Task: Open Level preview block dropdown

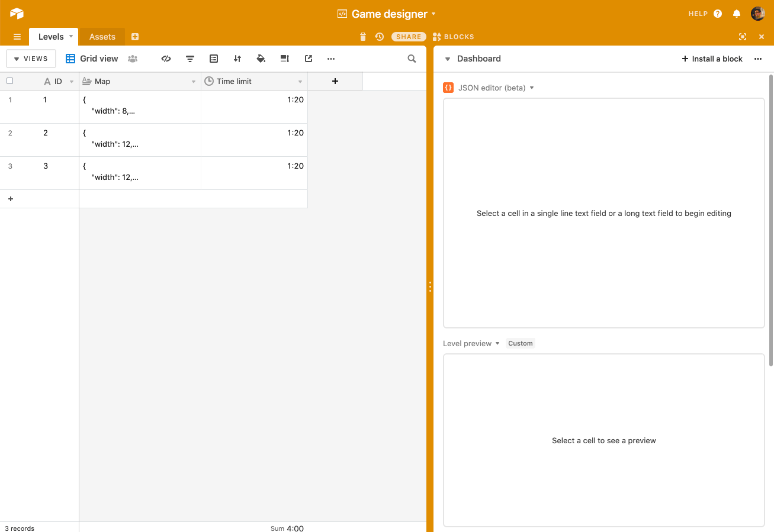Action: point(497,343)
